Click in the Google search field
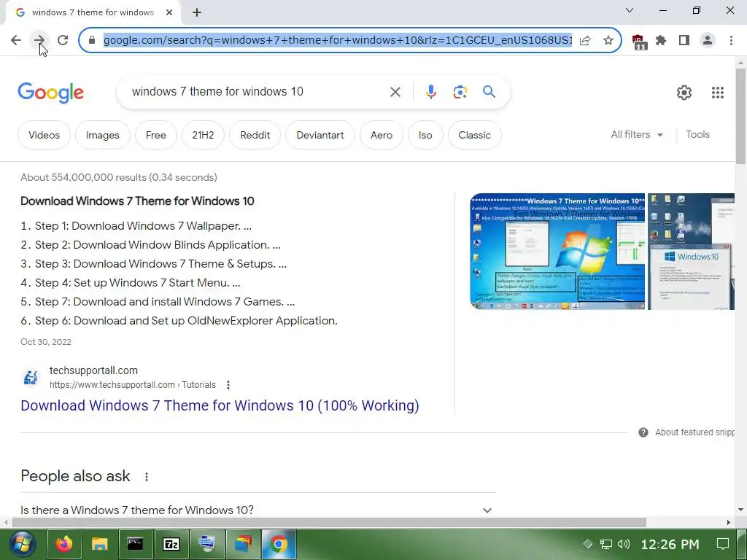The height and width of the screenshot is (560, 747). [x=258, y=91]
